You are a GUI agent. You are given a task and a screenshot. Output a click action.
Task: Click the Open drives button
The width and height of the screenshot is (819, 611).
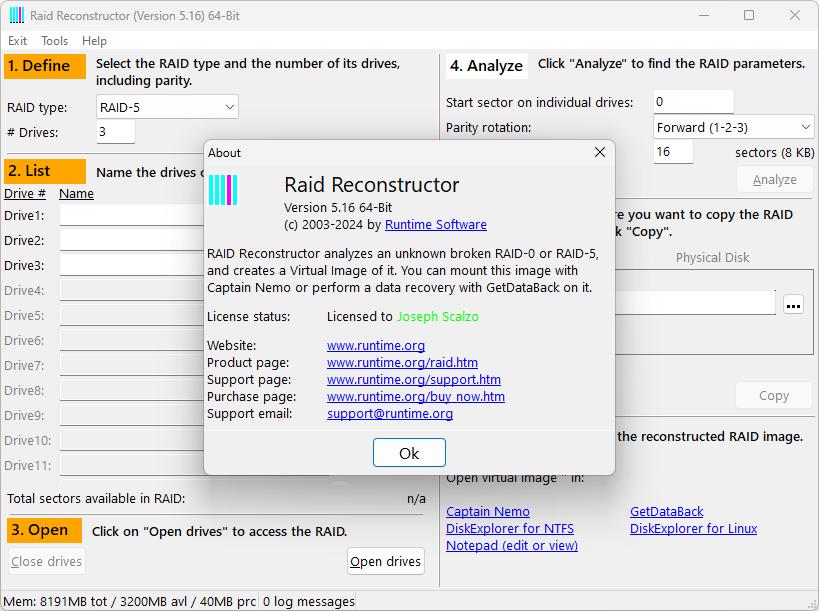pos(385,561)
